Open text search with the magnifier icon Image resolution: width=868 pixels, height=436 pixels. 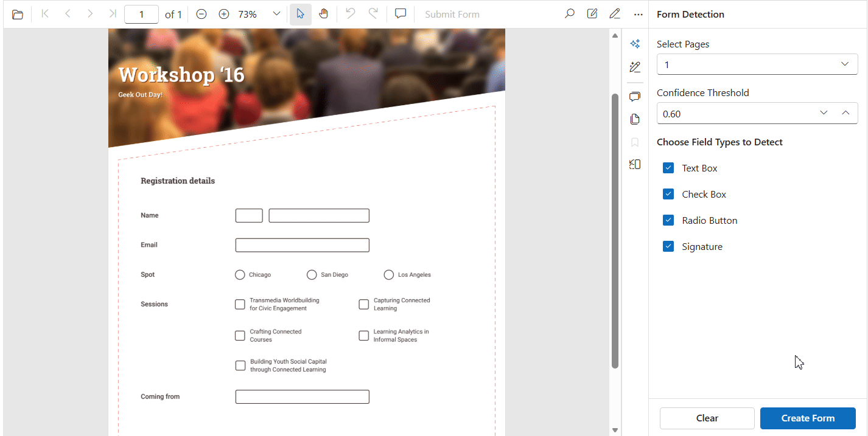coord(570,13)
